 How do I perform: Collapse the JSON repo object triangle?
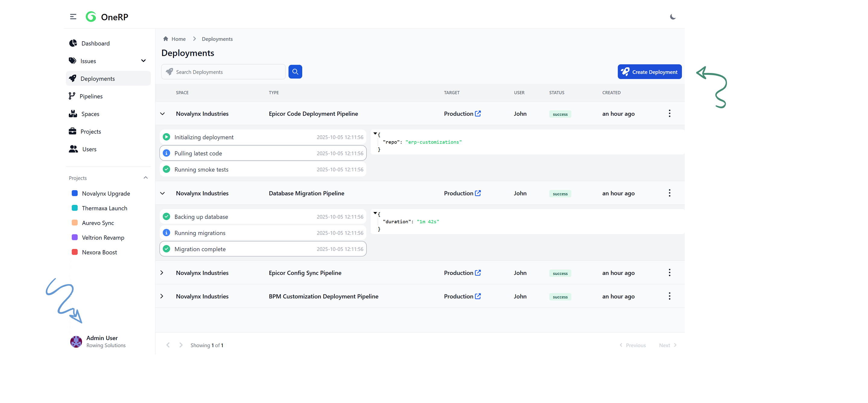tap(375, 134)
